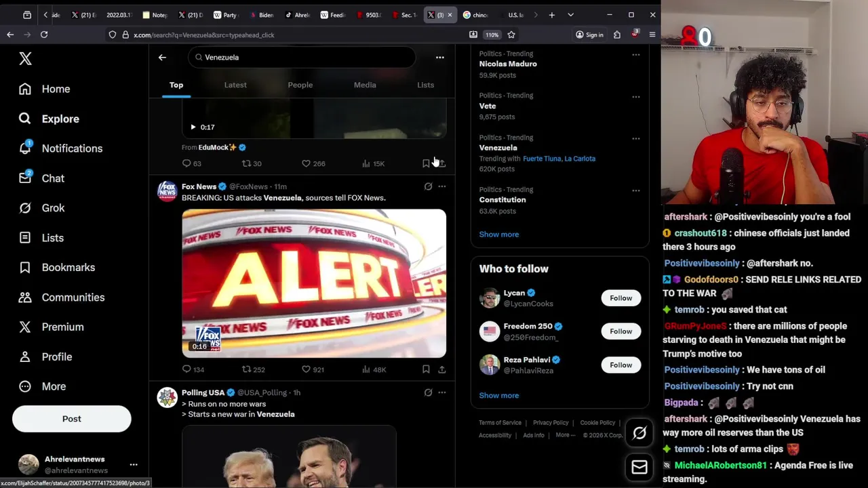
Task: Open search settings three-dot menu
Action: pos(439,58)
